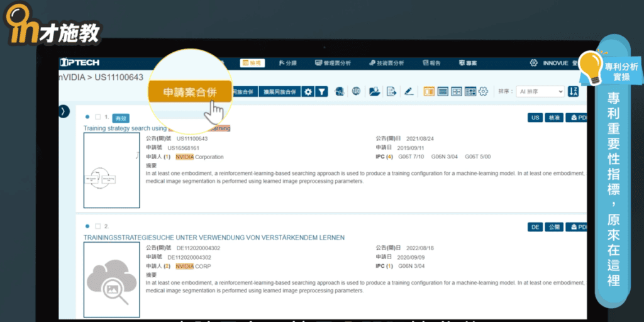
Task: Click the funnel filter icon
Action: point(321,92)
